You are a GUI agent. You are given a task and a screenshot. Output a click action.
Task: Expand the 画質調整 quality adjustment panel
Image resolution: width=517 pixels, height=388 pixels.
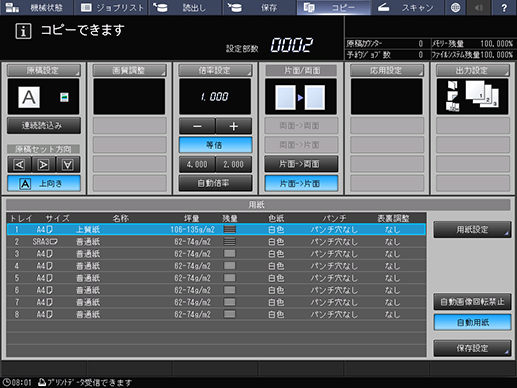pyautogui.click(x=129, y=70)
